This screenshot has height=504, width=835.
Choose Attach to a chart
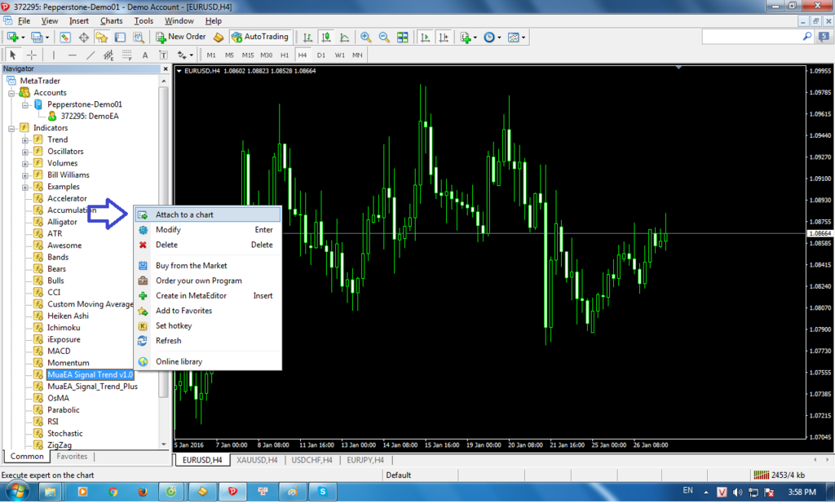pos(208,214)
